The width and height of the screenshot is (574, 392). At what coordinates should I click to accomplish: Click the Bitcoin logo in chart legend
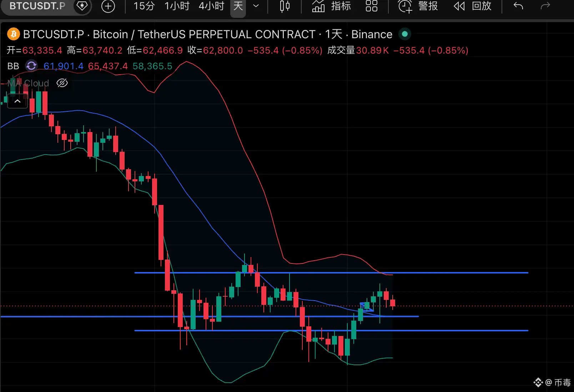(14, 34)
